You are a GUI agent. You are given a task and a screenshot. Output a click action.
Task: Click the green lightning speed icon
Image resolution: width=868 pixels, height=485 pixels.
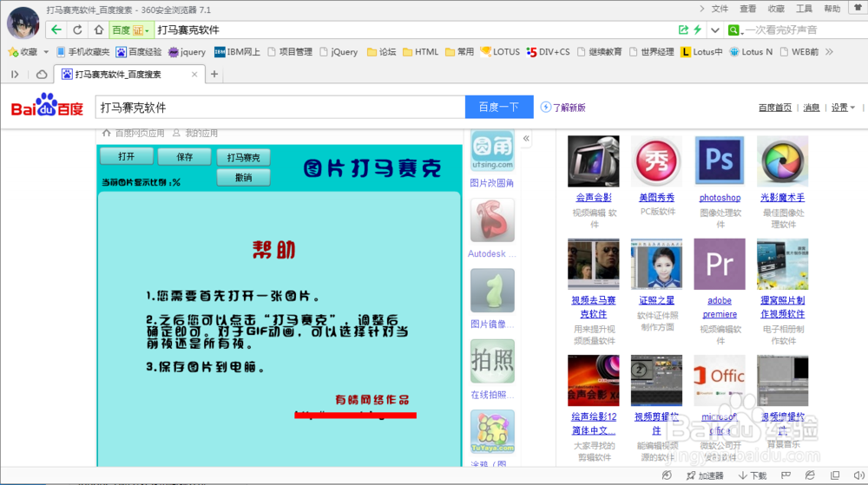(698, 29)
